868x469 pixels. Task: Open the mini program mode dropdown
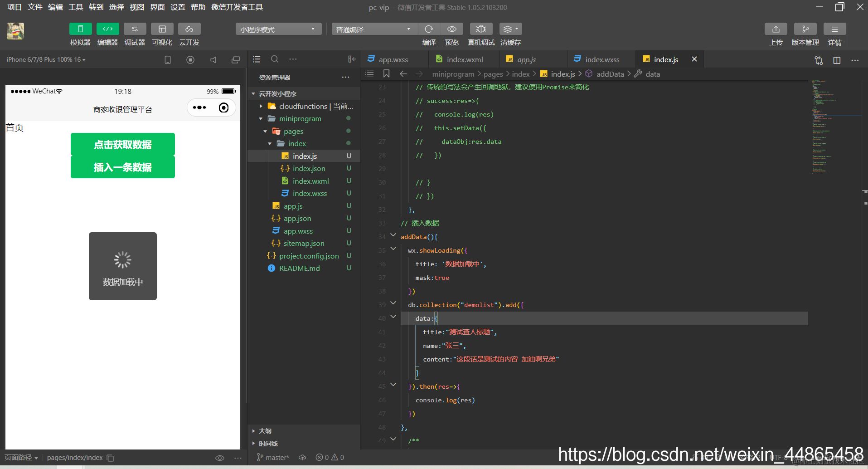pyautogui.click(x=278, y=29)
